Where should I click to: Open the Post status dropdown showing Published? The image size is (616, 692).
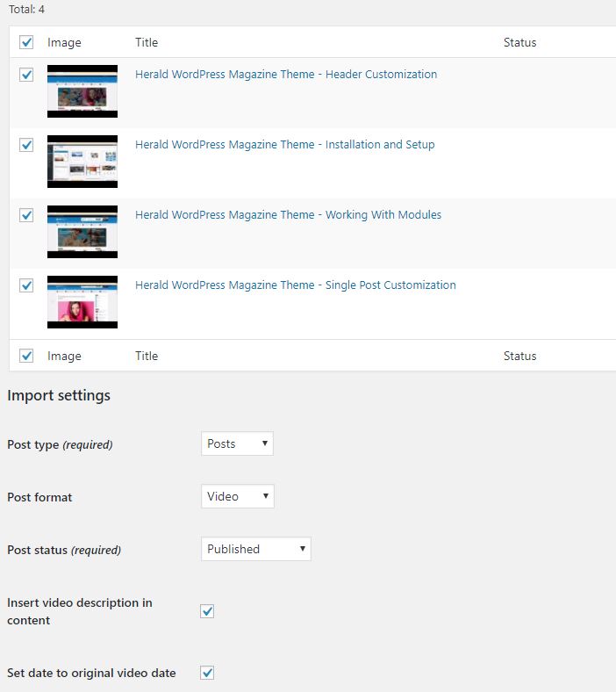256,549
